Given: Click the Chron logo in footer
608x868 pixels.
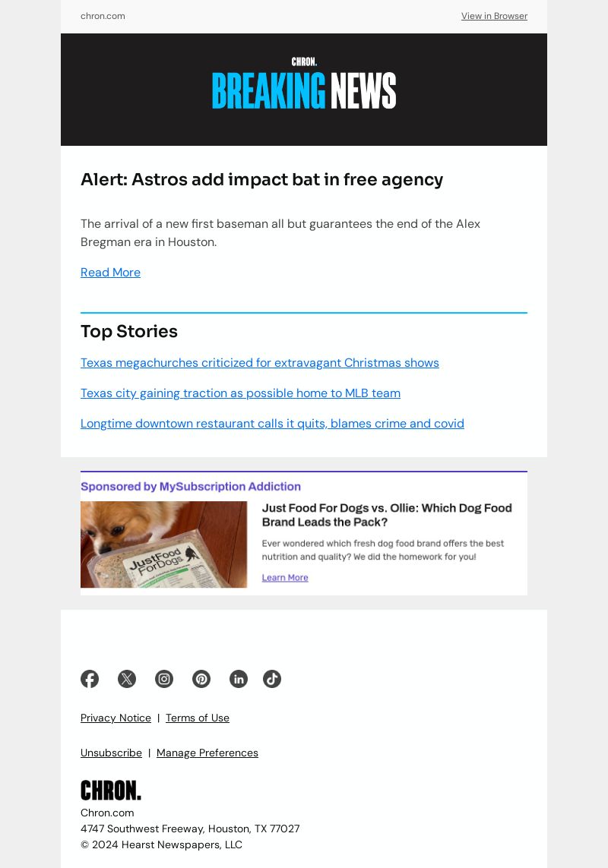Looking at the screenshot, I should (x=111, y=790).
